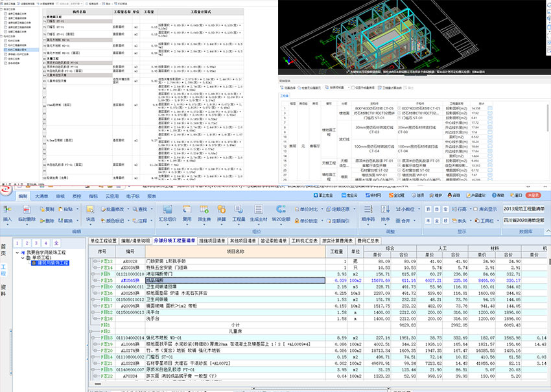Click the 选项 (Options) button

tap(418, 195)
